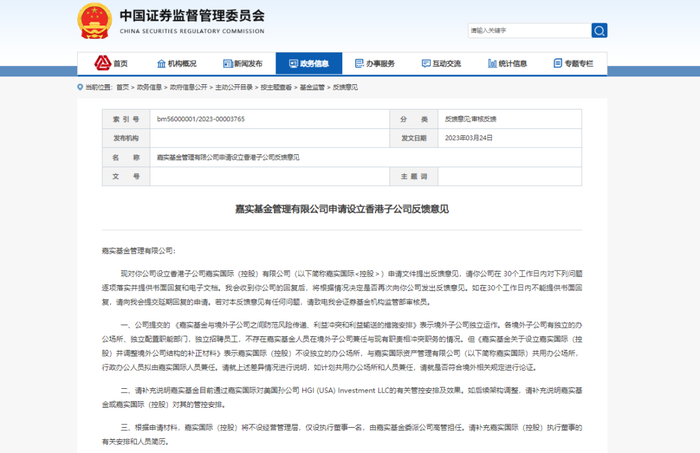Click the page icon beside 专题专栏

pos(558,63)
